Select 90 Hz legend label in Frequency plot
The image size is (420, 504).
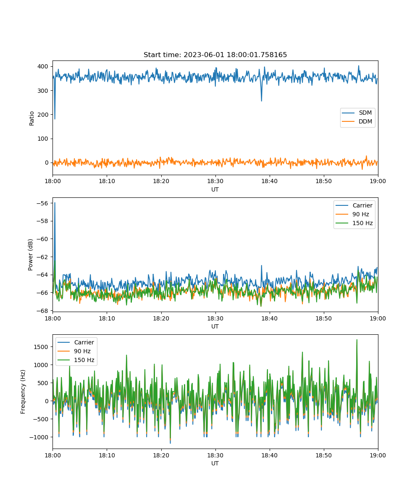[82, 351]
